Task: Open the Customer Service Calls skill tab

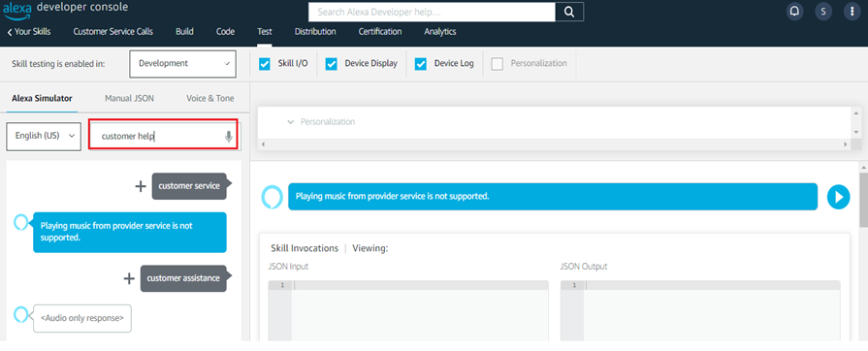Action: pyautogui.click(x=113, y=32)
